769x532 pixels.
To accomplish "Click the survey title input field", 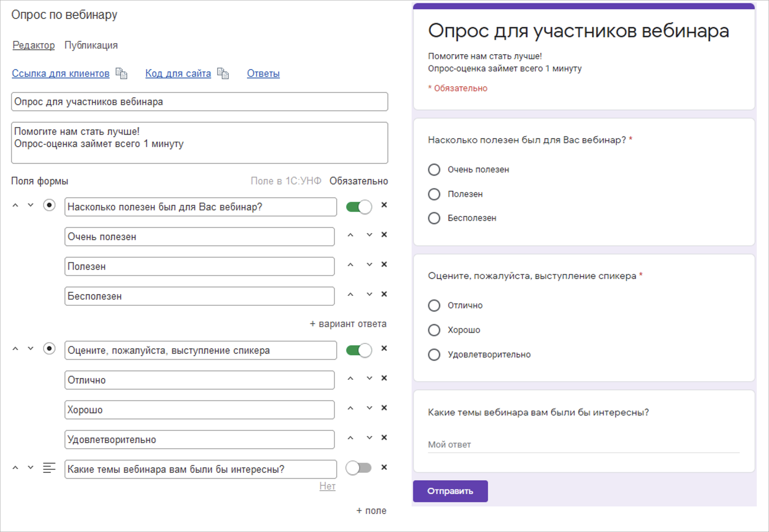I will [200, 102].
